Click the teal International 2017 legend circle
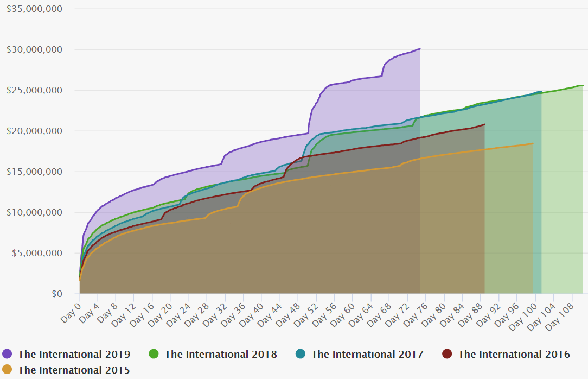The height and width of the screenshot is (379, 588). coord(301,354)
